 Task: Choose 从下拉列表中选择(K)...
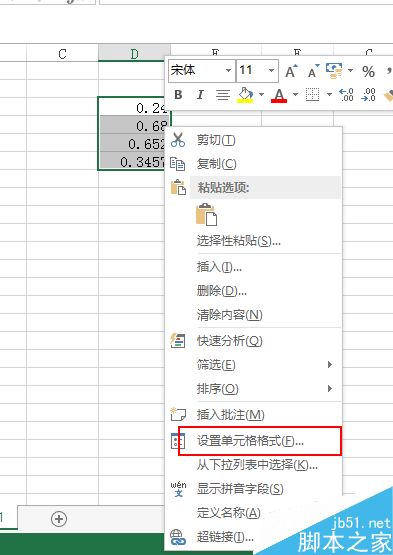253,465
